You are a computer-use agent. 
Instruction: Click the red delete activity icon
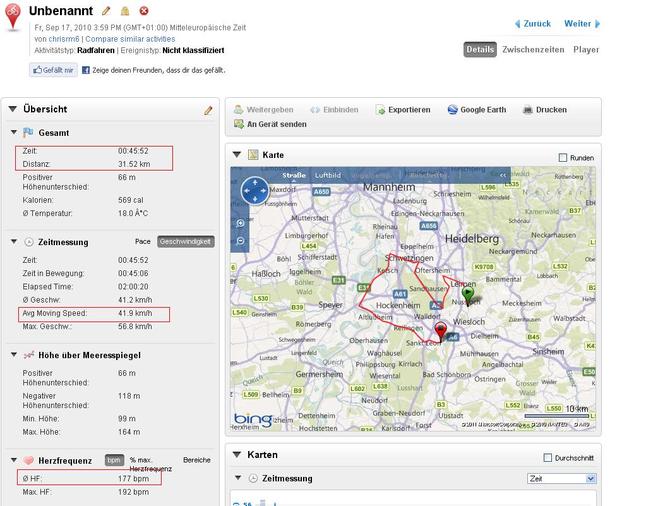pyautogui.click(x=144, y=10)
